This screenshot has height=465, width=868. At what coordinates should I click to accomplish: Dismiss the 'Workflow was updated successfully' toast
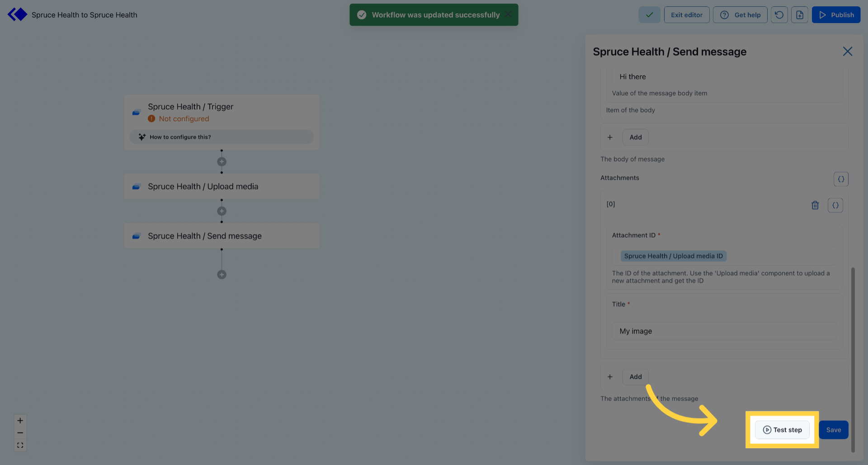pos(508,14)
